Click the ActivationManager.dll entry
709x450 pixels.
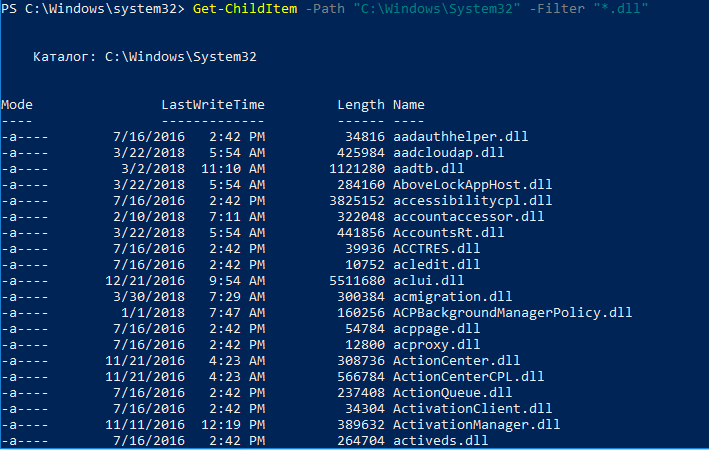click(x=476, y=425)
